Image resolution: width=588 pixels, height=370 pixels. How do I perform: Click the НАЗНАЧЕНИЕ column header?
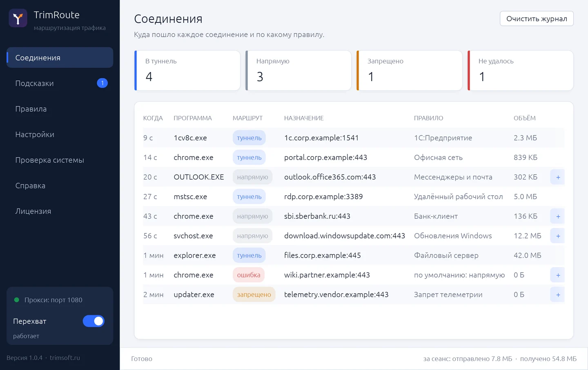(304, 118)
